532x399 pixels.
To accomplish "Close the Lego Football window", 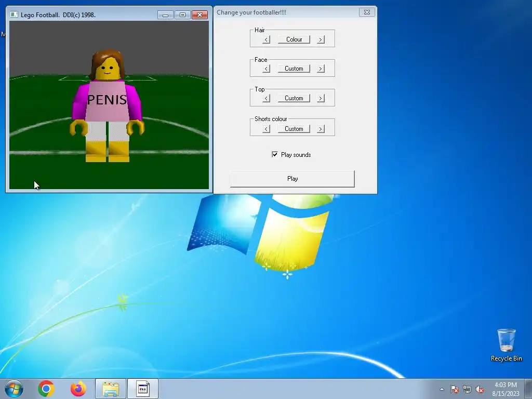I will 200,15.
